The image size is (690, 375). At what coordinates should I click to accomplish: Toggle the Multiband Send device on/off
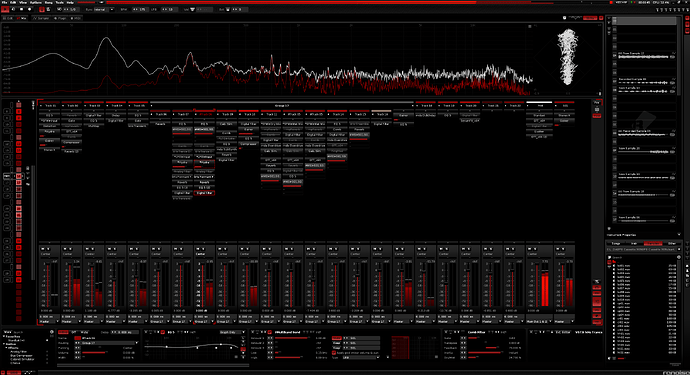click(x=270, y=332)
